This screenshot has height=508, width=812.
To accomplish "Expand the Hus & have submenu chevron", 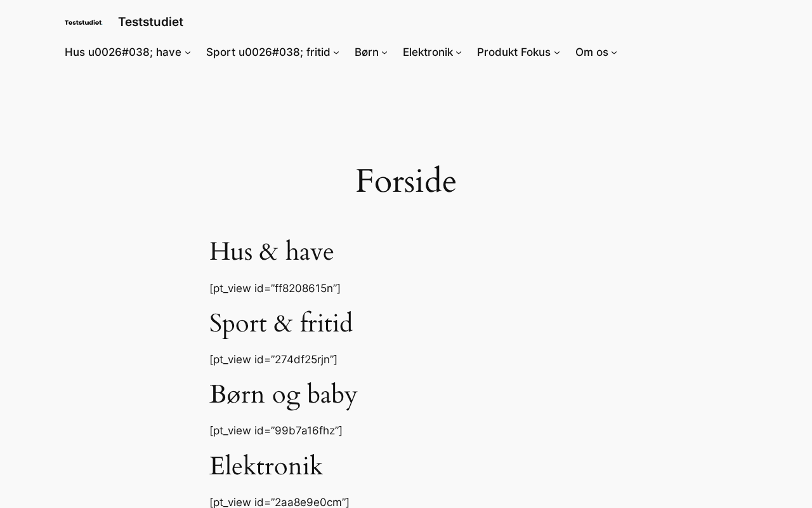I will 188,53.
